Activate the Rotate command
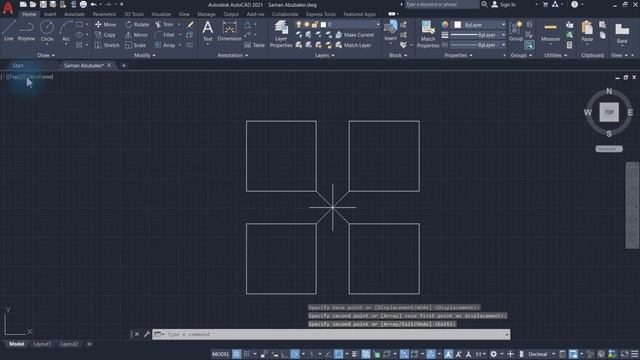Screen dimensions: 640x360 coord(137,24)
